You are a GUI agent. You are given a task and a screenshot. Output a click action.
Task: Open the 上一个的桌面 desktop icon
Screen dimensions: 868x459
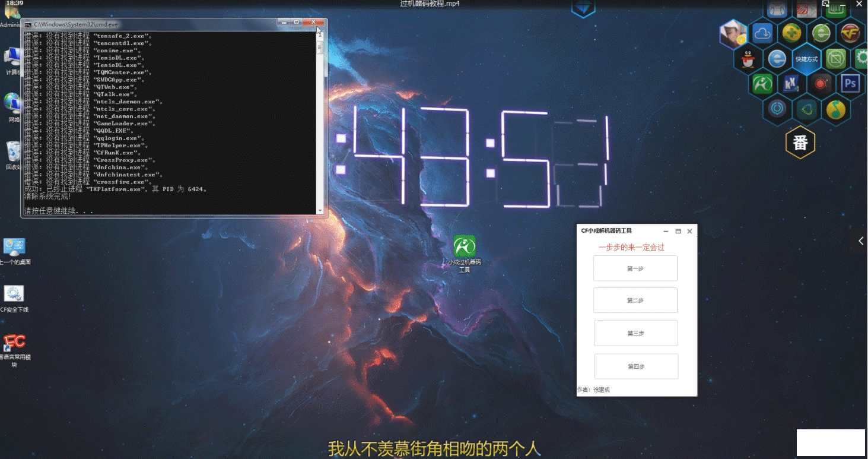click(14, 251)
